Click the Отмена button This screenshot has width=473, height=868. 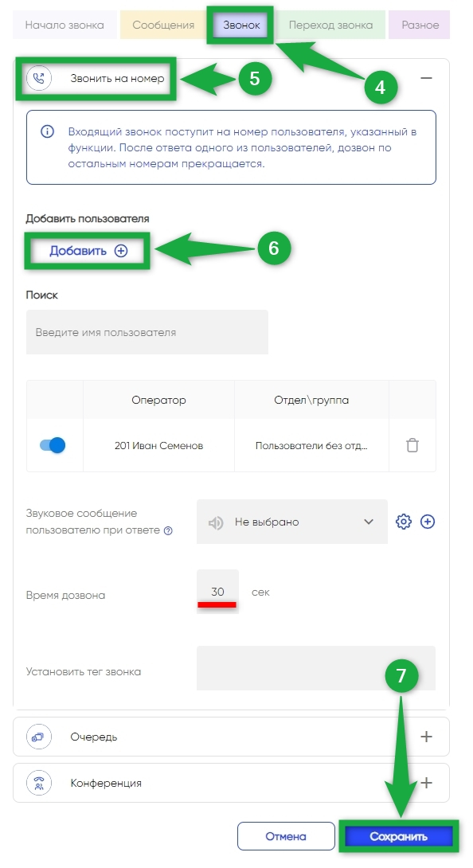point(286,836)
